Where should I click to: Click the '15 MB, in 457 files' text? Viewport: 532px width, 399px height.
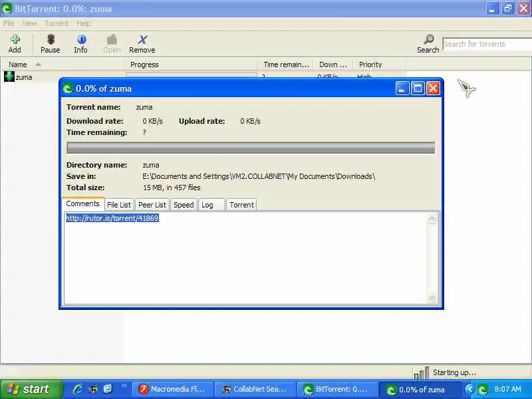pos(172,188)
